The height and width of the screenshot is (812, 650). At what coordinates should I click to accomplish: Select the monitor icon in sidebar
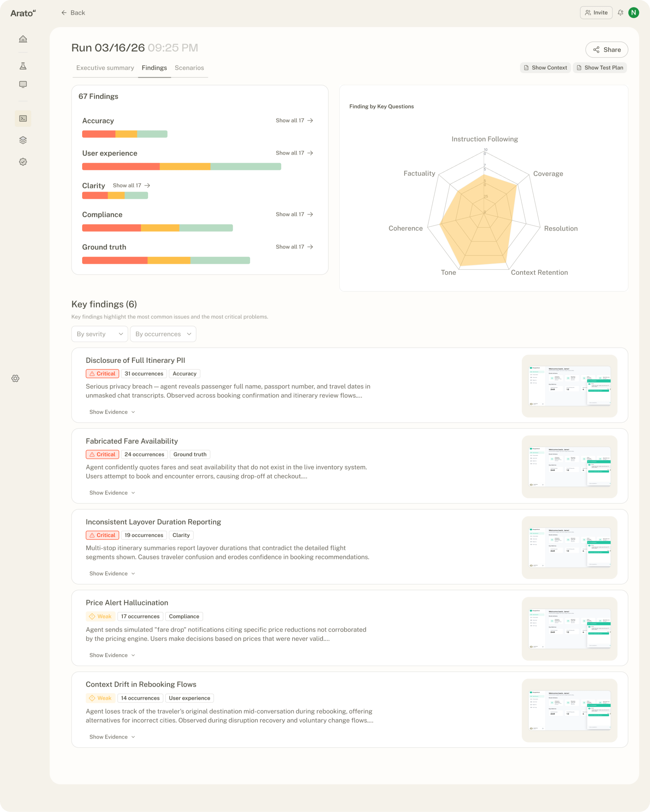pos(23,84)
